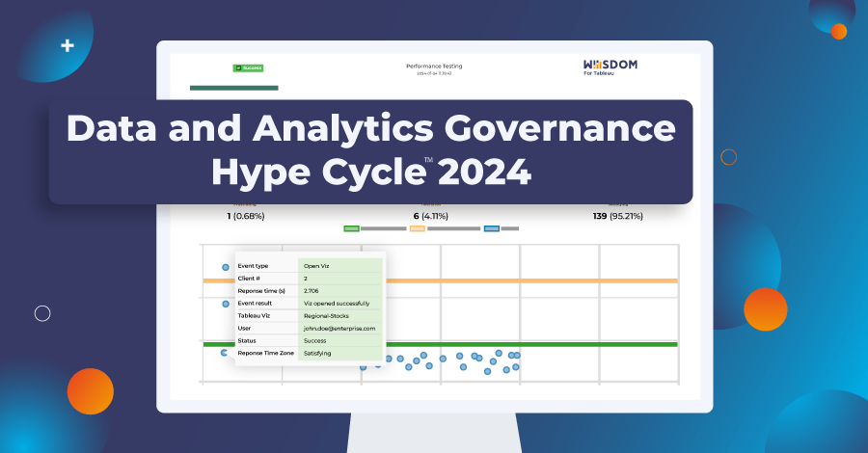
Task: Select the 6 (4.11%) statistic
Action: click(431, 216)
